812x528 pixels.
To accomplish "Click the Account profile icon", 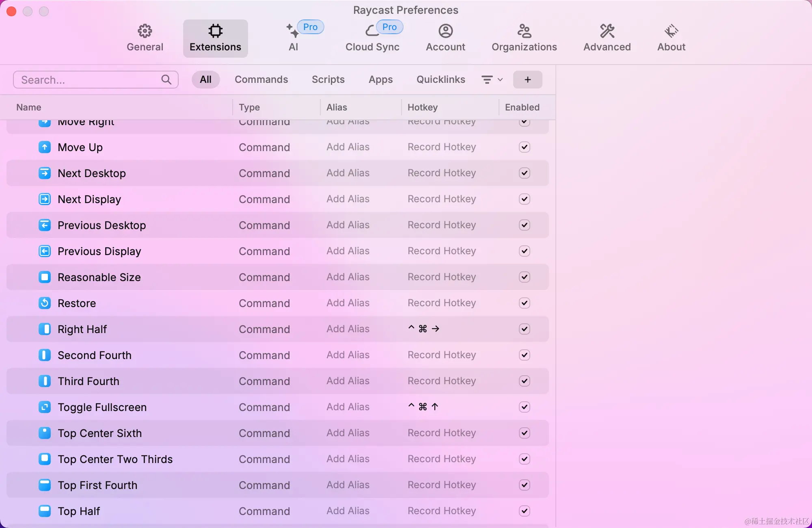I will coord(445,31).
